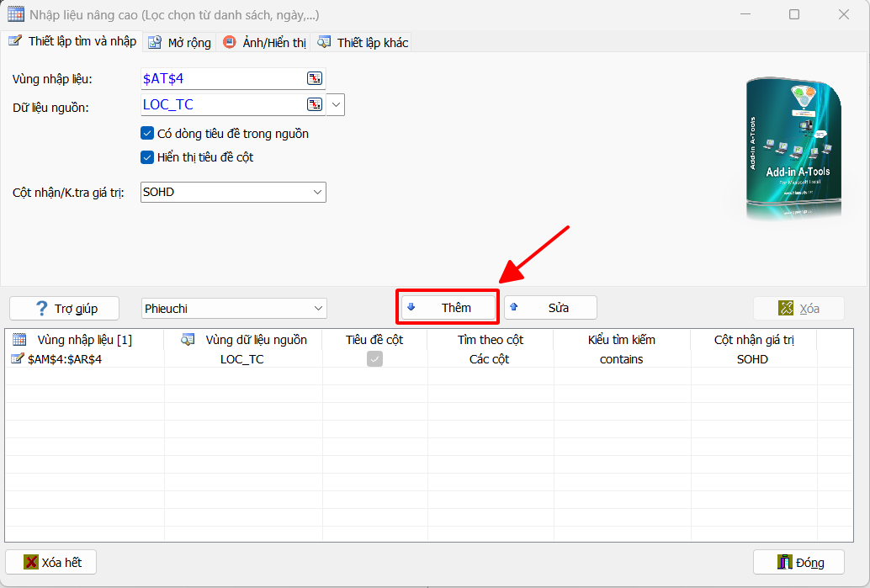Click into the Vùng nhập liệu $AT$4 field

[222, 79]
